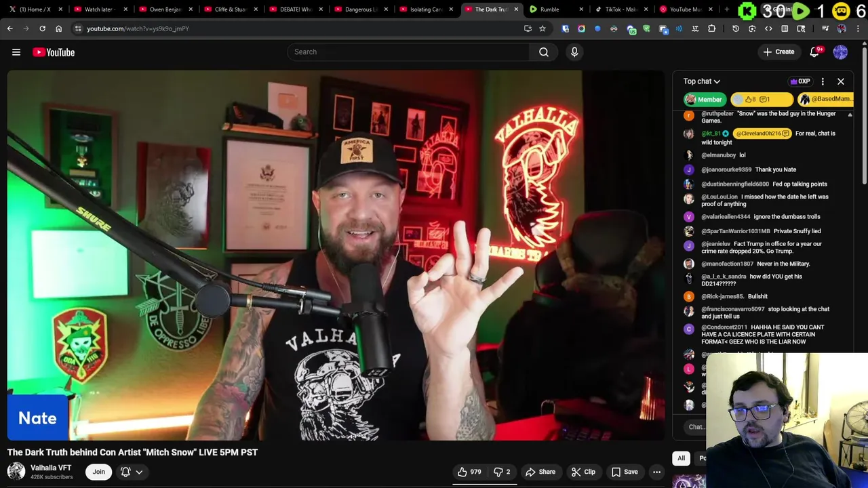Save the video to a playlist
Image resolution: width=868 pixels, height=488 pixels.
[625, 472]
